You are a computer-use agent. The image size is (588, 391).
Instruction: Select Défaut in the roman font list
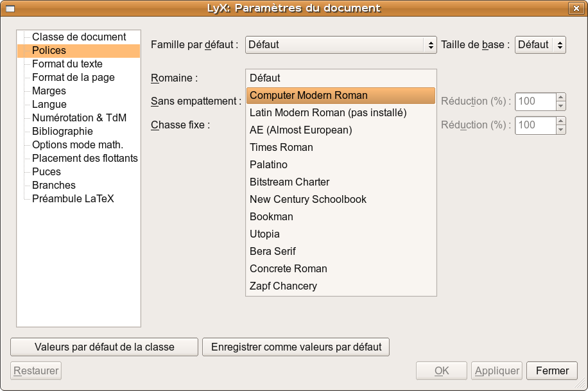pos(265,78)
